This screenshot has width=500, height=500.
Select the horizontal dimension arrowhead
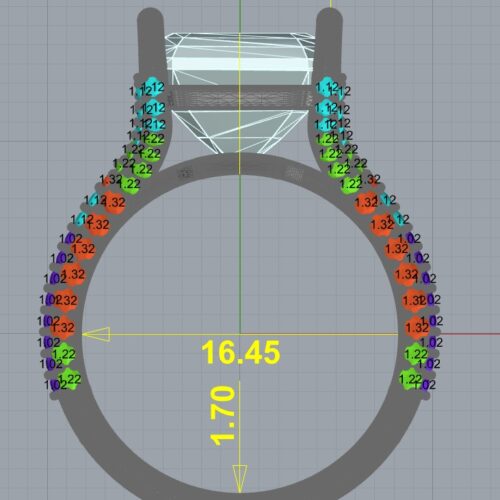pos(96,334)
